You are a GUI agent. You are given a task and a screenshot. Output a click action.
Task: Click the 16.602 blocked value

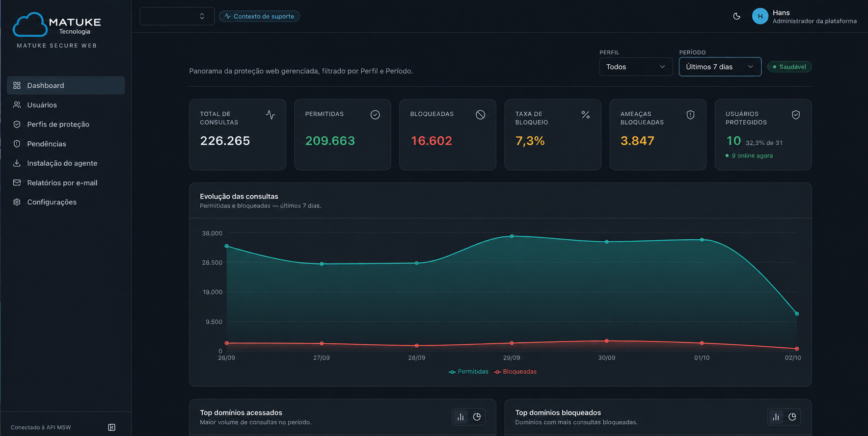(431, 141)
